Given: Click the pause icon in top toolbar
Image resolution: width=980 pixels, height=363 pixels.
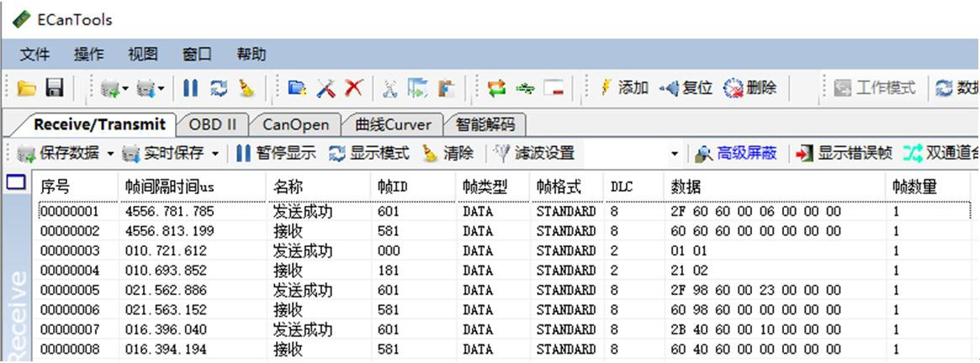Looking at the screenshot, I should [191, 88].
